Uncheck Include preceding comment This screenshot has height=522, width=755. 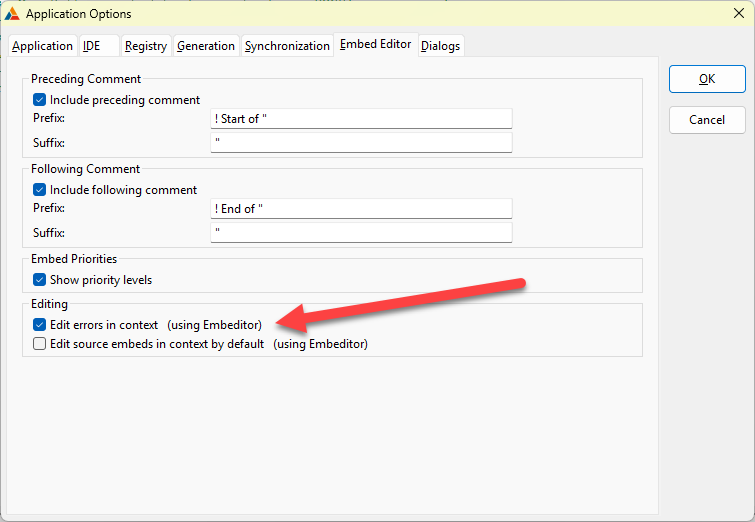[x=40, y=100]
